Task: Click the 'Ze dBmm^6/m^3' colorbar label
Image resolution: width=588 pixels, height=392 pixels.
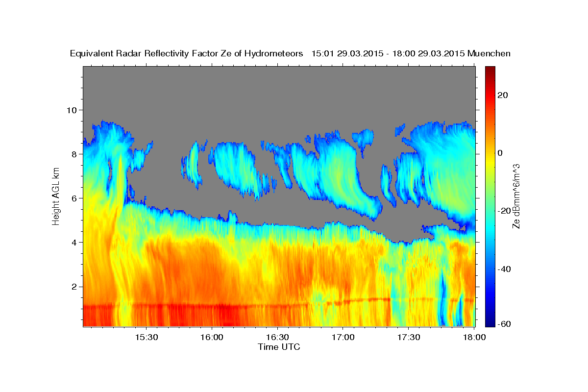Action: (x=516, y=196)
